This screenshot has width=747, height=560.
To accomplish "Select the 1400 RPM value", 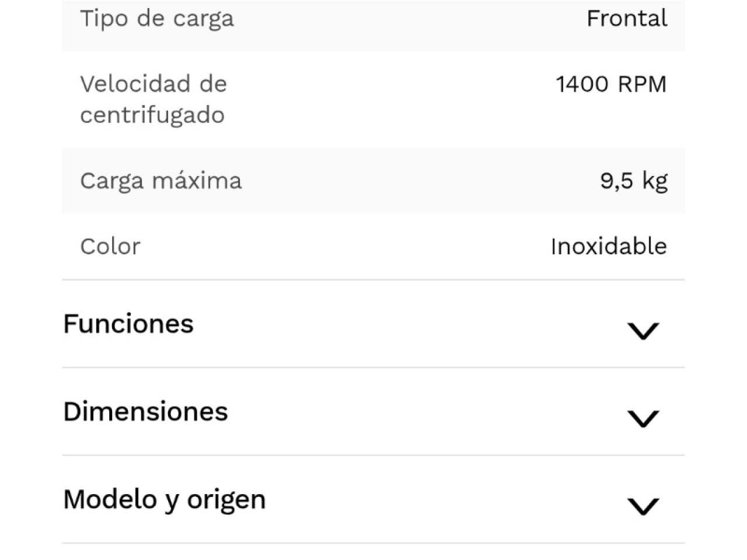I will tap(611, 84).
